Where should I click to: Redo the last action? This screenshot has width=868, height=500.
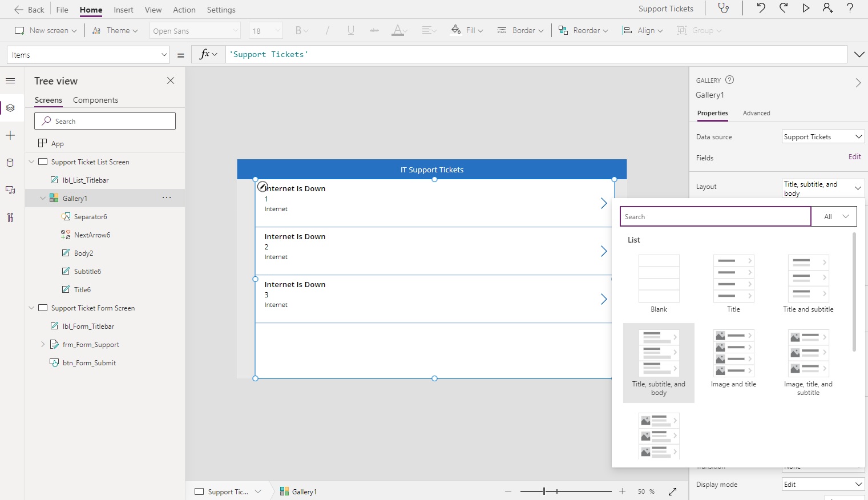(784, 9)
